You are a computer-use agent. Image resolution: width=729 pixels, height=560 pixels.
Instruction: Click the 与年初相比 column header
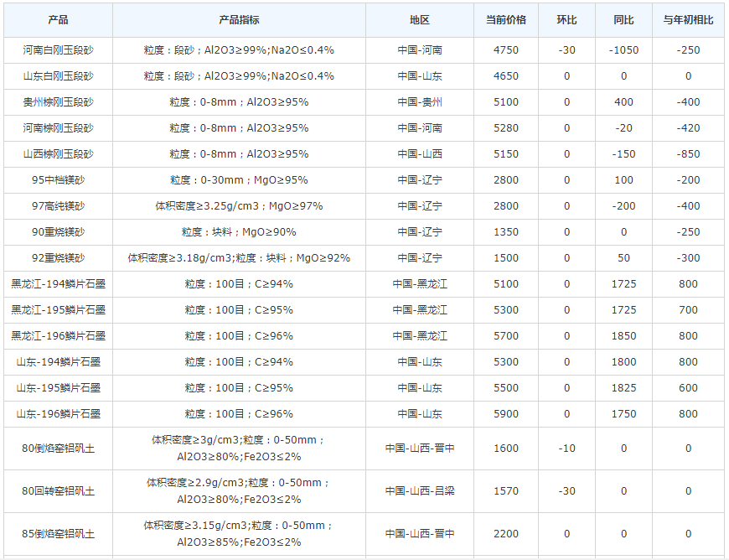pyautogui.click(x=688, y=20)
